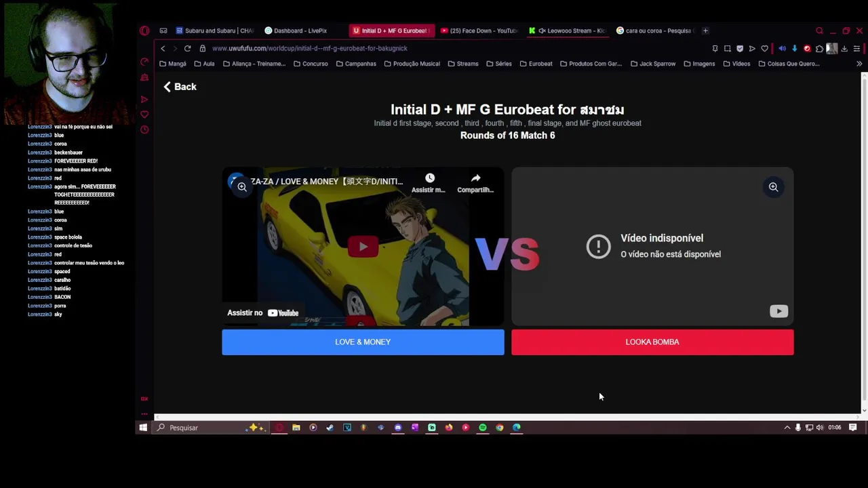This screenshot has width=868, height=488.
Task: Open Assistir no YouTube link
Action: point(263,312)
